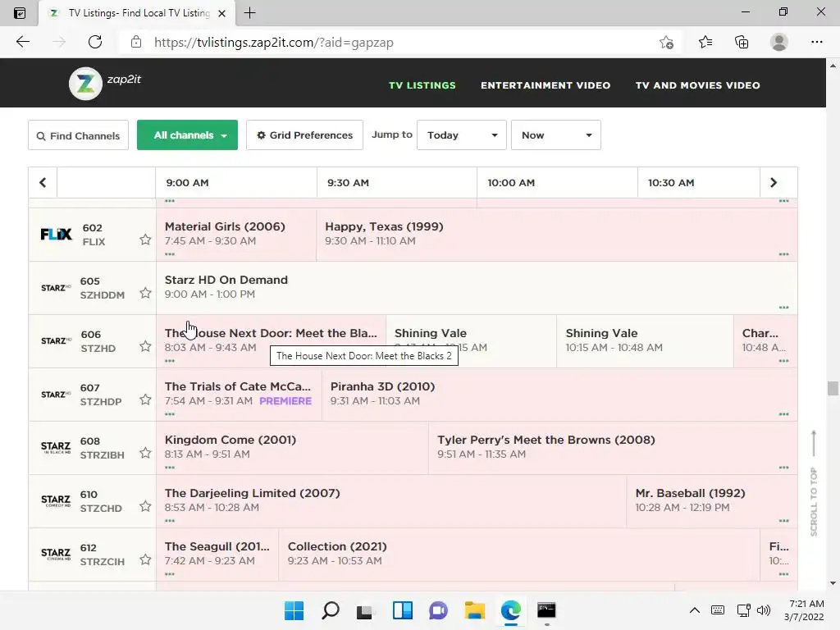
Task: Reload the page
Action: (x=95, y=42)
